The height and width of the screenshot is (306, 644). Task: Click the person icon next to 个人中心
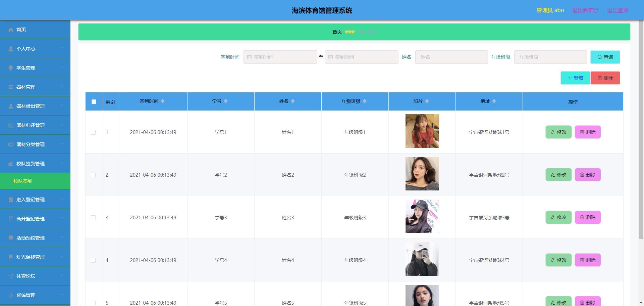[11, 49]
